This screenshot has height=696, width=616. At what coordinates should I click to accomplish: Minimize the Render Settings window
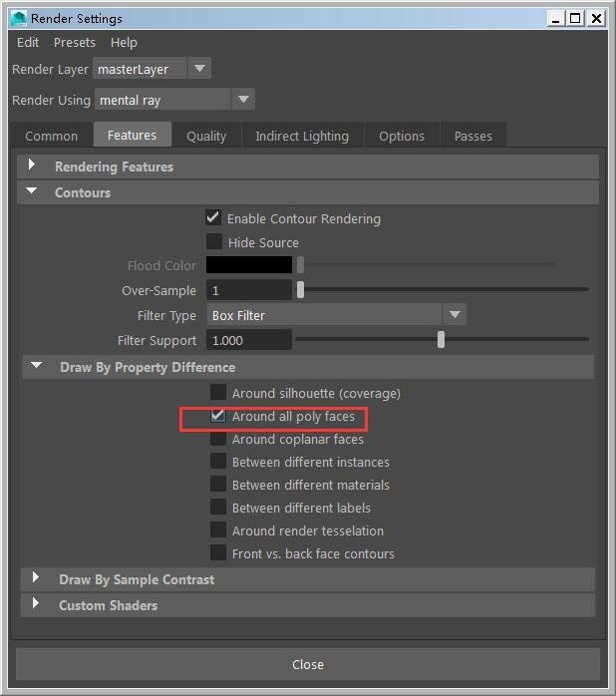(x=555, y=19)
